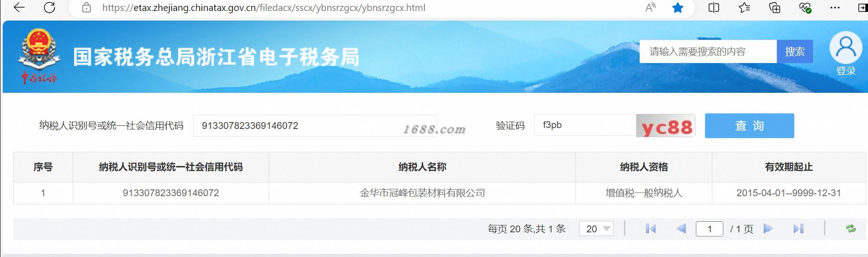The height and width of the screenshot is (257, 868).
Task: Click the 有效期起止 column header
Action: 788,167
